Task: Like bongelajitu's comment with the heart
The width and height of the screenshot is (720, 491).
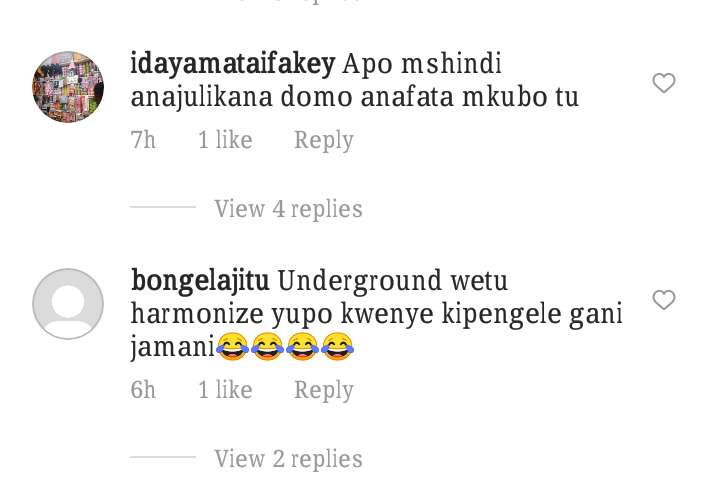Action: 664,300
